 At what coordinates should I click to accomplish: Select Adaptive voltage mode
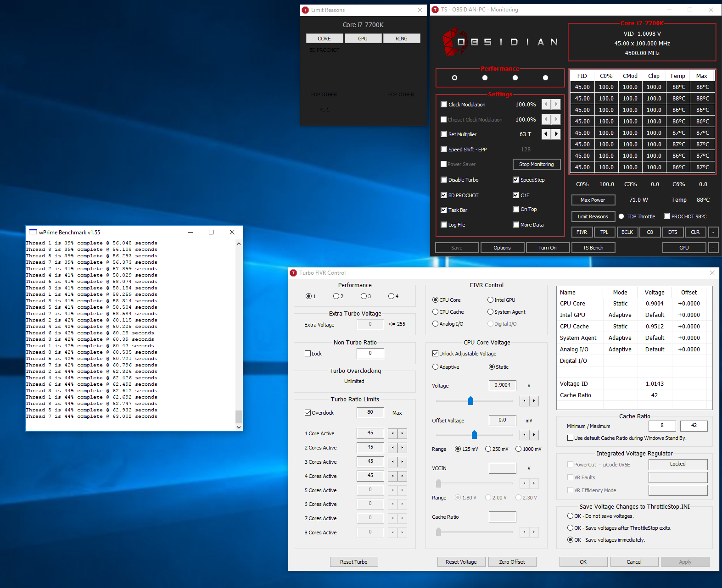pos(436,367)
